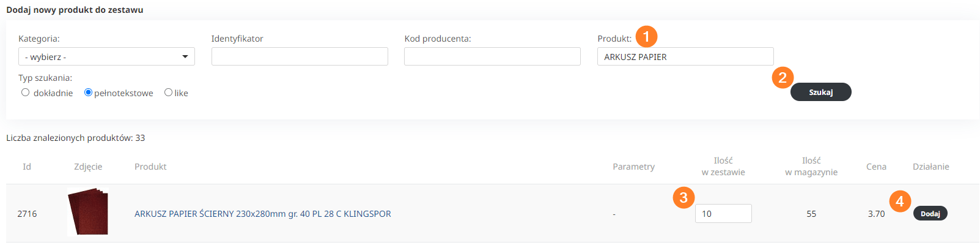The image size is (980, 245).
Task: Select the 'like' search type
Action: pos(168,92)
